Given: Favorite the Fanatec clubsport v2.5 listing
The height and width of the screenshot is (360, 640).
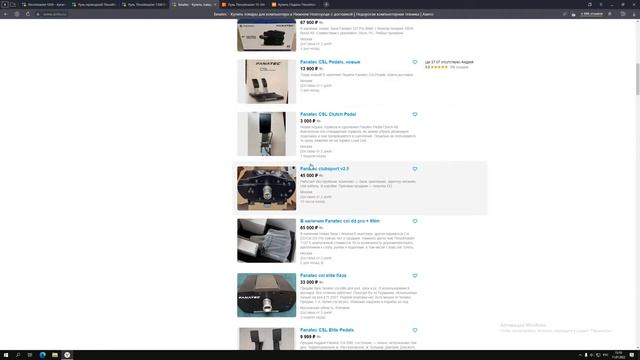Looking at the screenshot, I should 415,169.
